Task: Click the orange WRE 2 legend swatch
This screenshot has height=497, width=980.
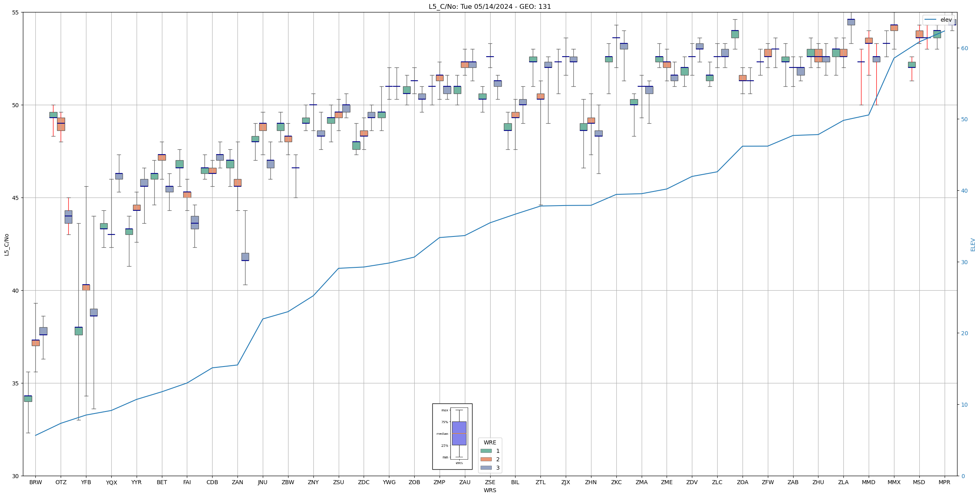Action: 486,459
